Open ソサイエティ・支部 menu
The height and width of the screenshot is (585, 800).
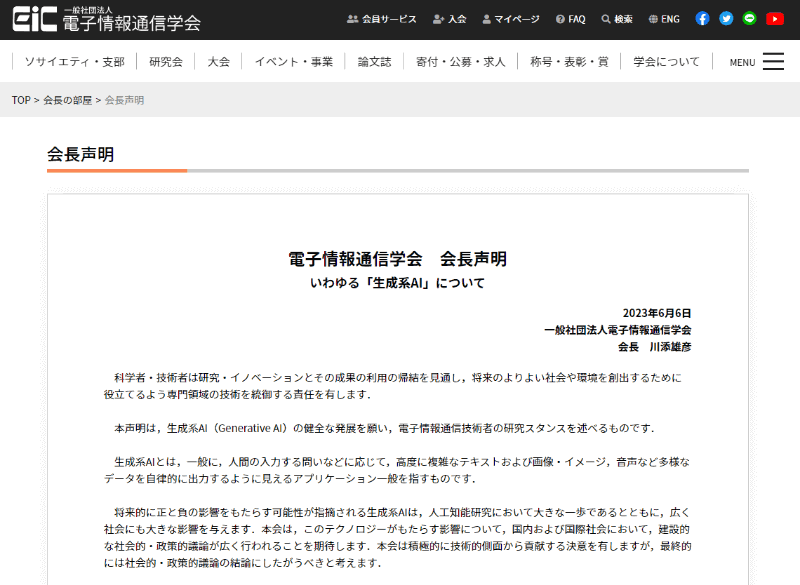coord(74,62)
